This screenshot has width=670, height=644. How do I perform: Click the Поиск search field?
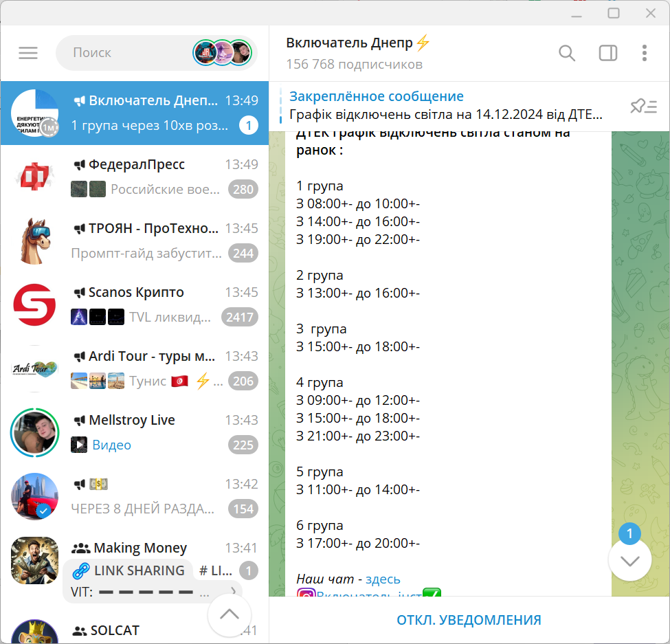[x=157, y=53]
